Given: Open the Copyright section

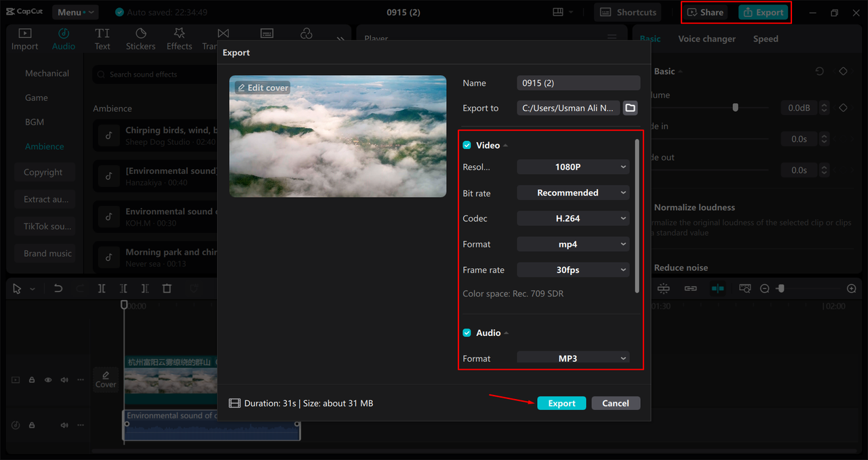Looking at the screenshot, I should tap(43, 172).
